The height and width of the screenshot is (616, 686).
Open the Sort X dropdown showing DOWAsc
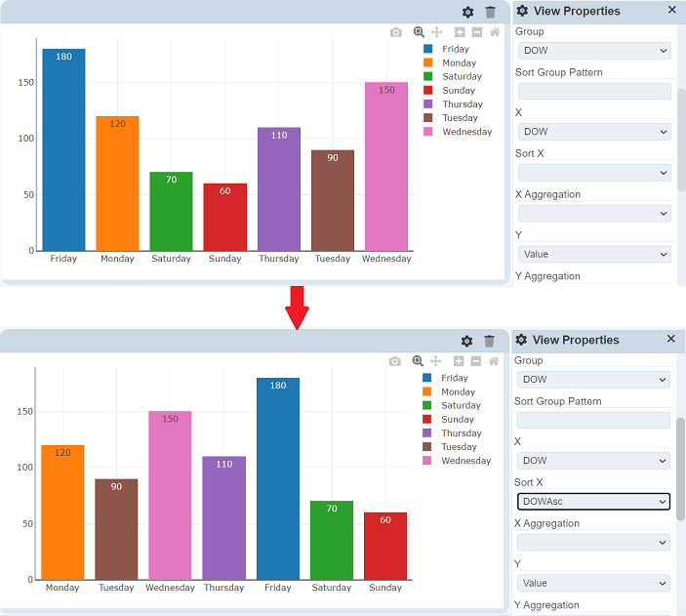[593, 502]
